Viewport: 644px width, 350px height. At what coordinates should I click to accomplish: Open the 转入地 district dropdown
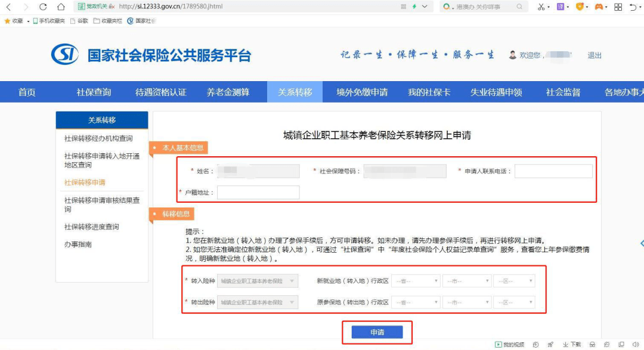514,281
